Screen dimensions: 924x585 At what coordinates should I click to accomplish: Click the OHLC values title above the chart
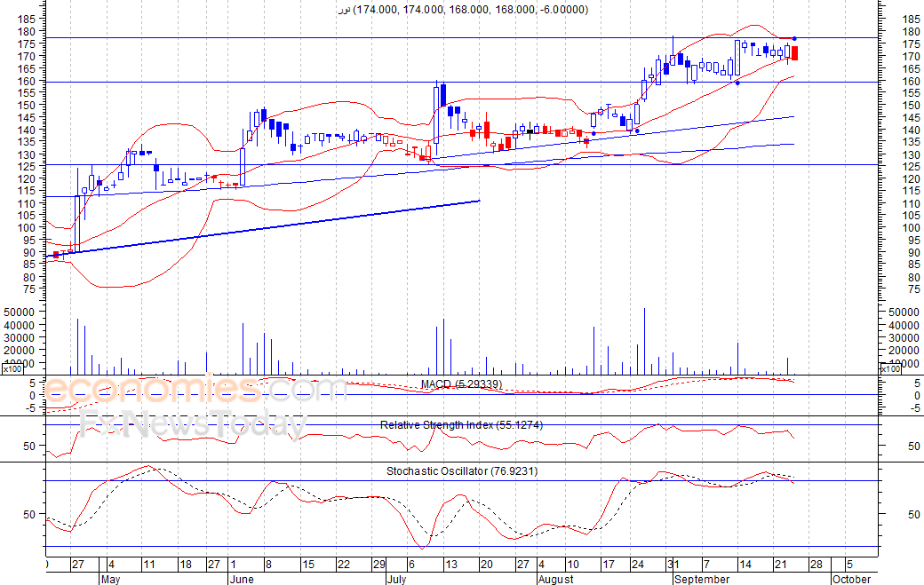pos(463,10)
